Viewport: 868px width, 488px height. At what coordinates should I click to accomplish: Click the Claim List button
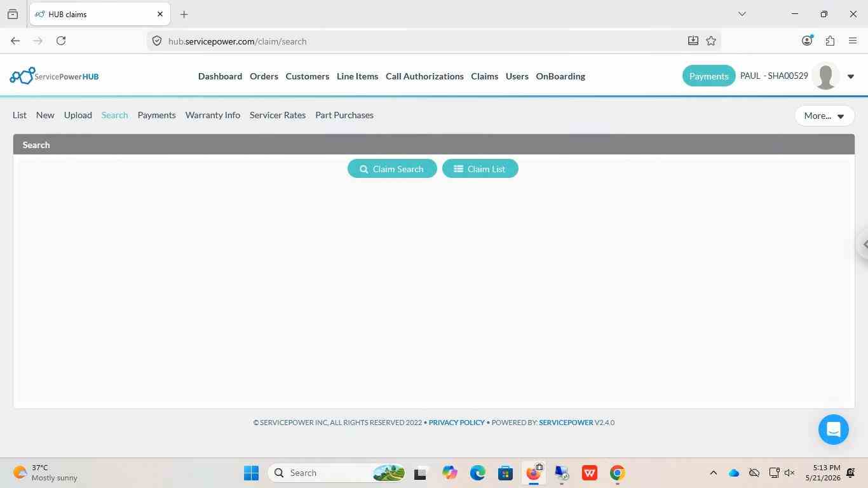(x=480, y=169)
